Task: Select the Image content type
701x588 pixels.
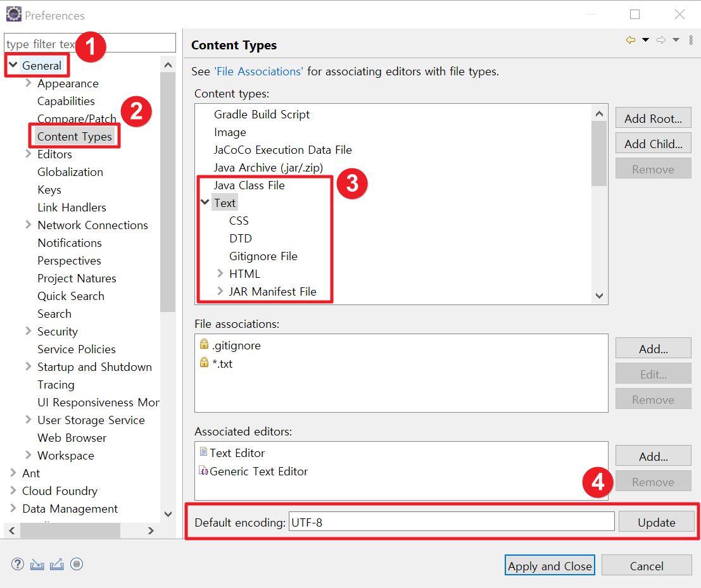Action: click(231, 132)
